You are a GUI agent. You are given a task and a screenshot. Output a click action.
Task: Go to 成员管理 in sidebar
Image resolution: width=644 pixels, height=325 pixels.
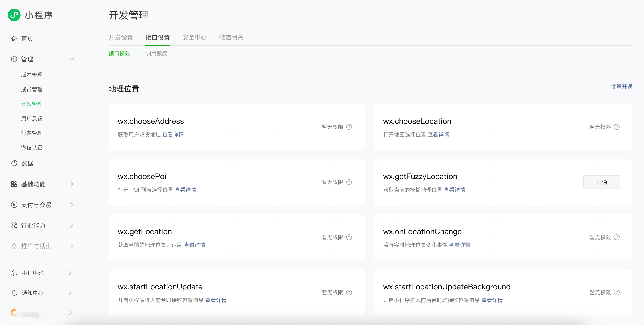(x=32, y=89)
